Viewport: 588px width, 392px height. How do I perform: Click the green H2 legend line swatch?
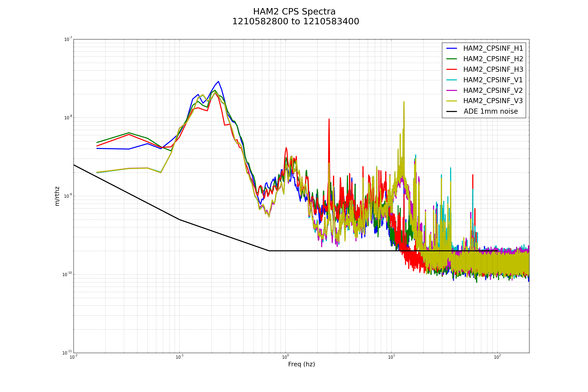[x=452, y=59]
